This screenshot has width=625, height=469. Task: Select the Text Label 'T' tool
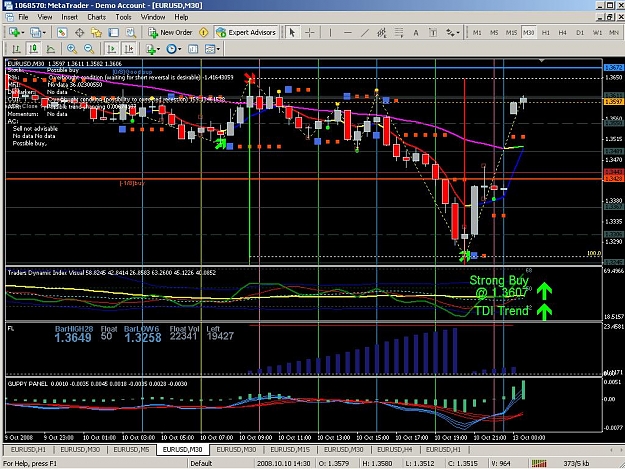click(x=433, y=33)
